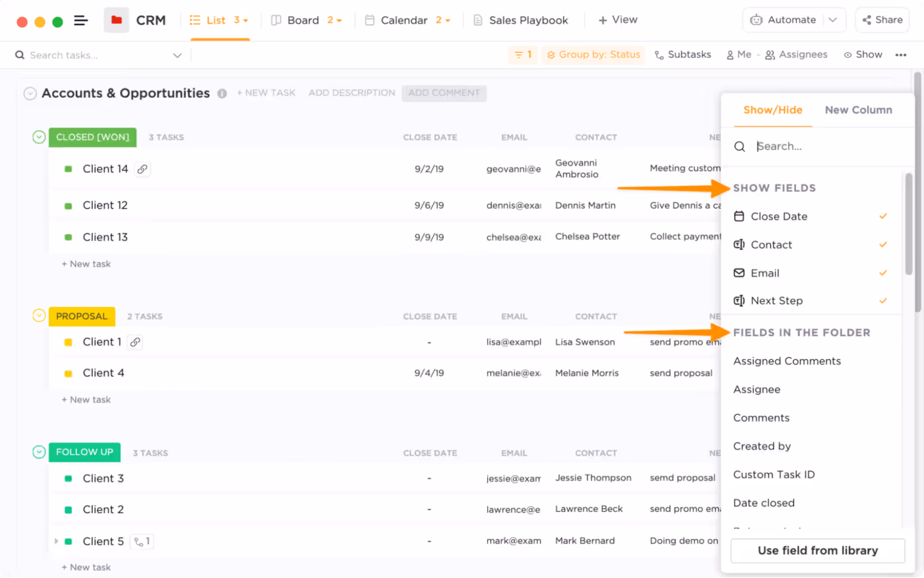This screenshot has width=924, height=578.
Task: Collapse the Closed [Won] group
Action: 39,137
